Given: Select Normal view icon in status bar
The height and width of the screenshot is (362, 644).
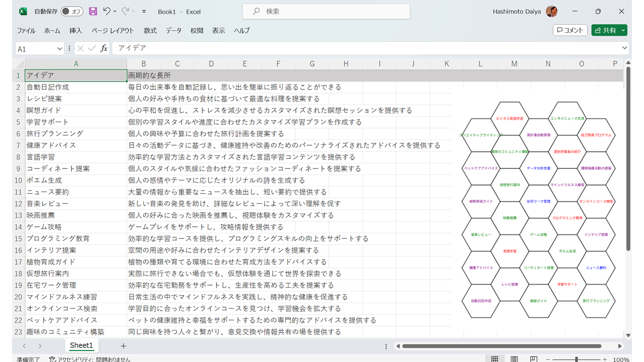Looking at the screenshot, I should point(495,359).
